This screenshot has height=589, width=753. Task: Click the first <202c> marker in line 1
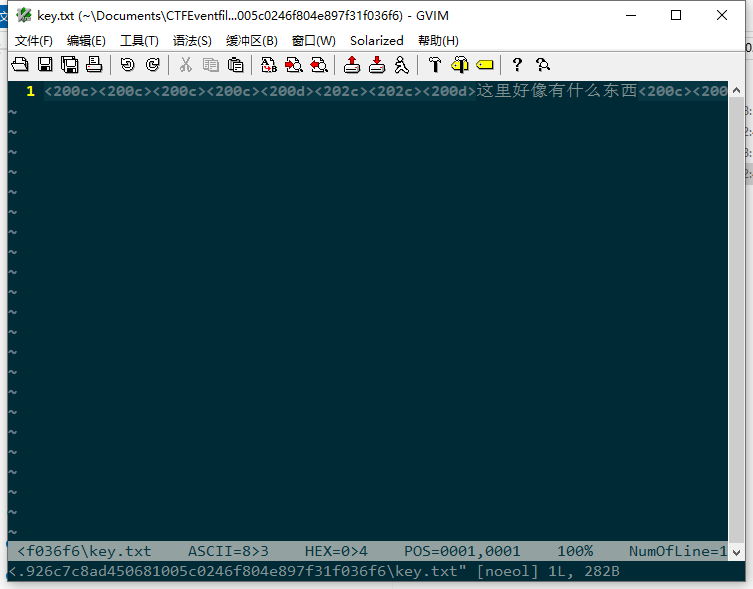(x=341, y=91)
